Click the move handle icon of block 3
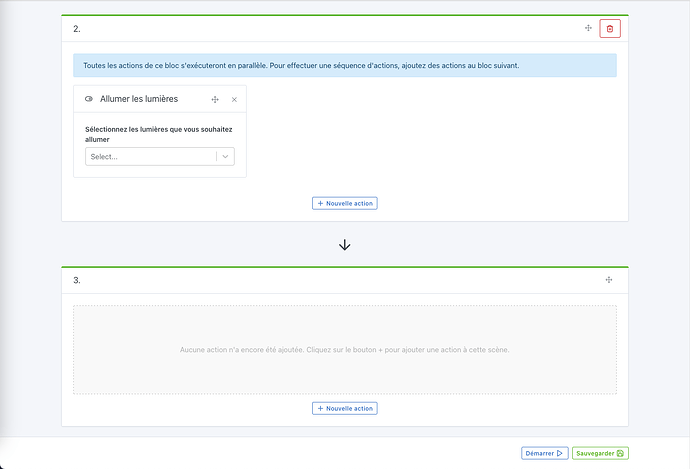Image resolution: width=690 pixels, height=469 pixels. [x=608, y=280]
